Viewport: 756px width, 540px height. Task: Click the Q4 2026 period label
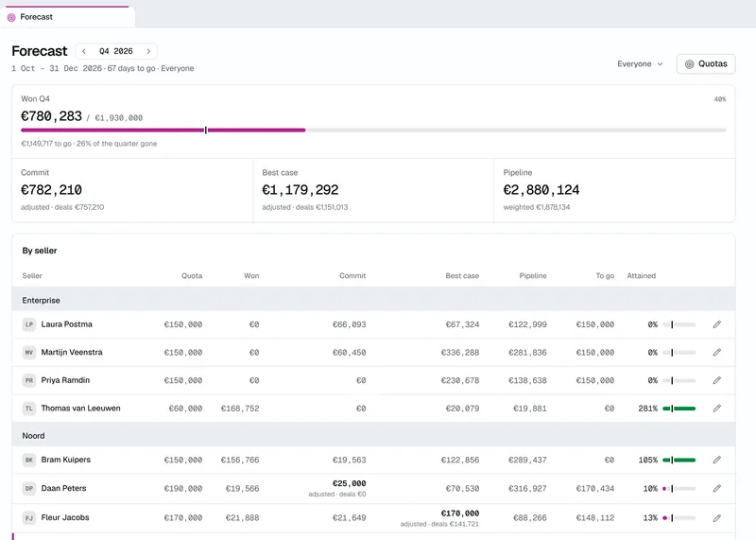point(115,51)
